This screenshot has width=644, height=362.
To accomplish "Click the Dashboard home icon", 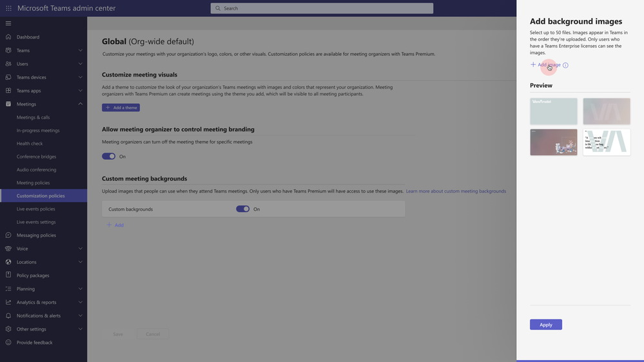I will click(x=8, y=37).
